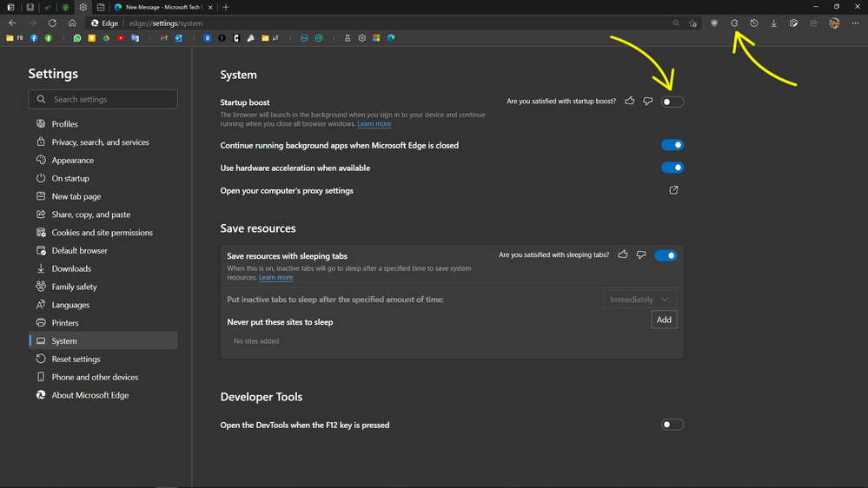Switch to the active settings gear tab
This screenshot has width=868, height=488.
point(83,7)
